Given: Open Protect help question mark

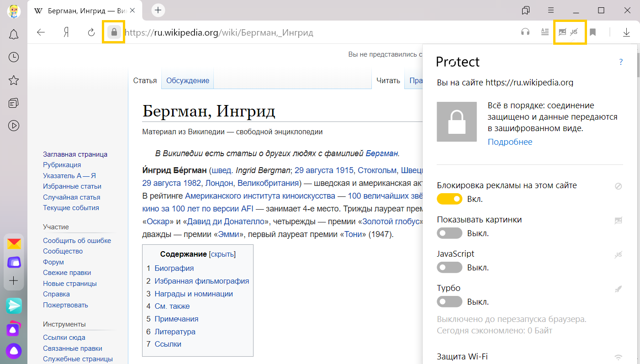Looking at the screenshot, I should pos(621,62).
